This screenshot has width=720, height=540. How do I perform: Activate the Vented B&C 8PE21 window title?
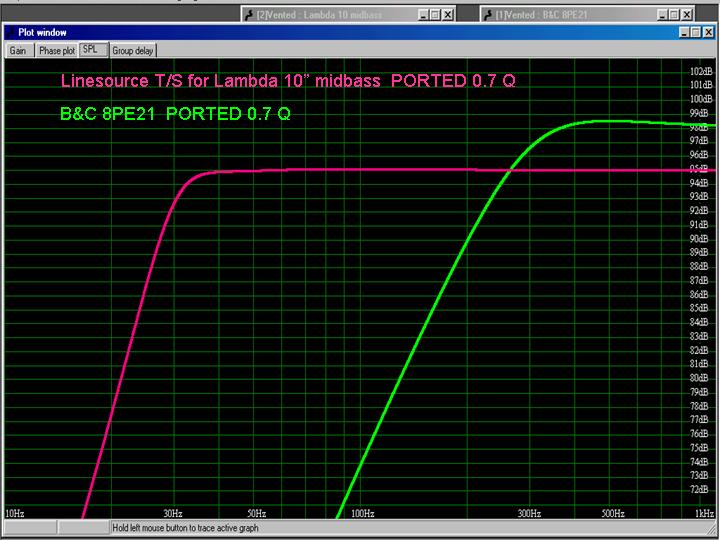click(x=542, y=15)
